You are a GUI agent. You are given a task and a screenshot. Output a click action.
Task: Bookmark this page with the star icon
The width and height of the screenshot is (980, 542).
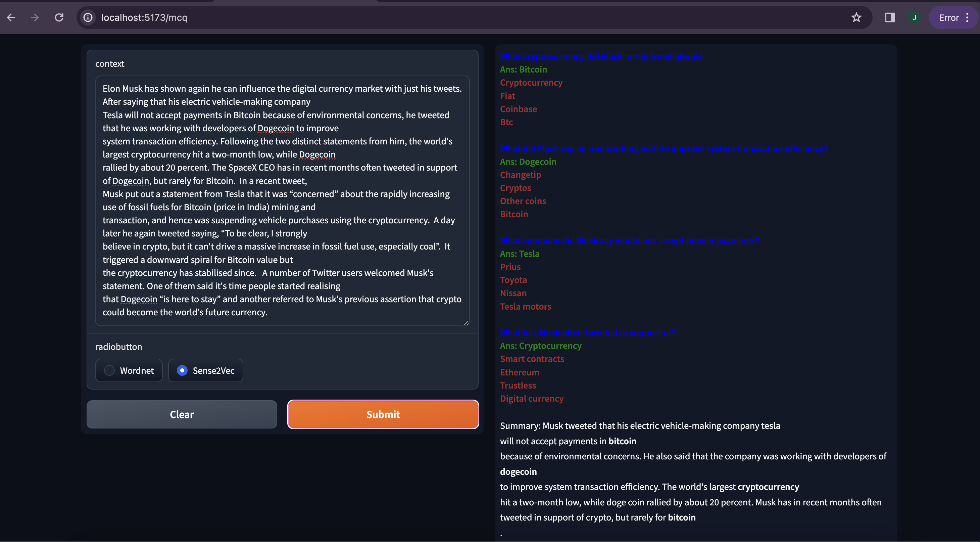pos(856,17)
